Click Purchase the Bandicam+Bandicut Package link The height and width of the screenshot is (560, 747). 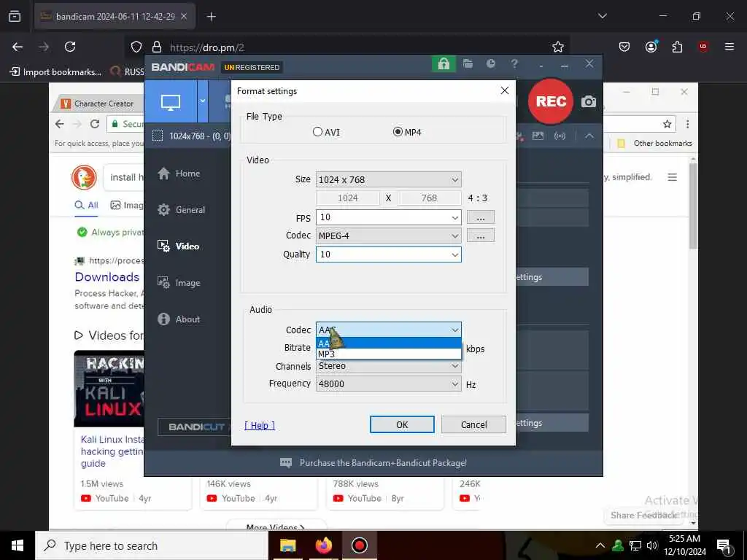pos(383,463)
